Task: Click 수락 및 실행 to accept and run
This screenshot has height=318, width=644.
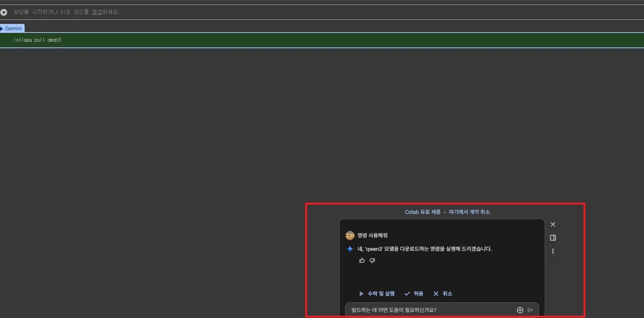Action: click(x=376, y=294)
